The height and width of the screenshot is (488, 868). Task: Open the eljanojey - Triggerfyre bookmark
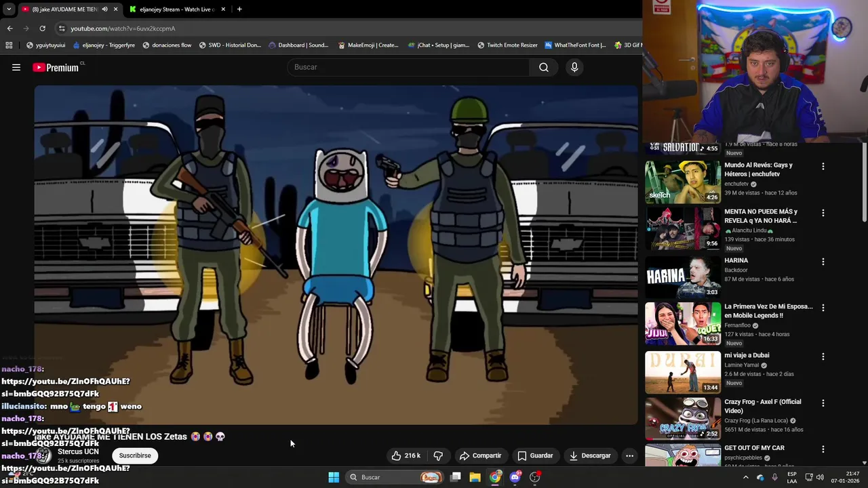103,45
